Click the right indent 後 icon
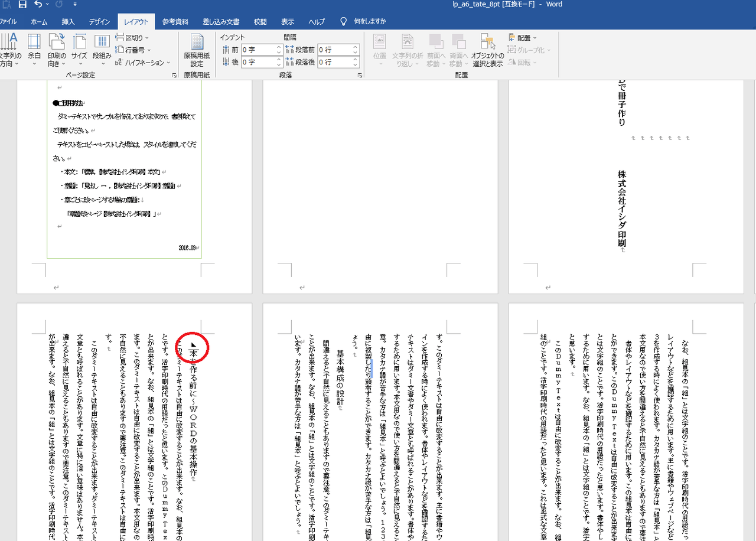 point(226,62)
